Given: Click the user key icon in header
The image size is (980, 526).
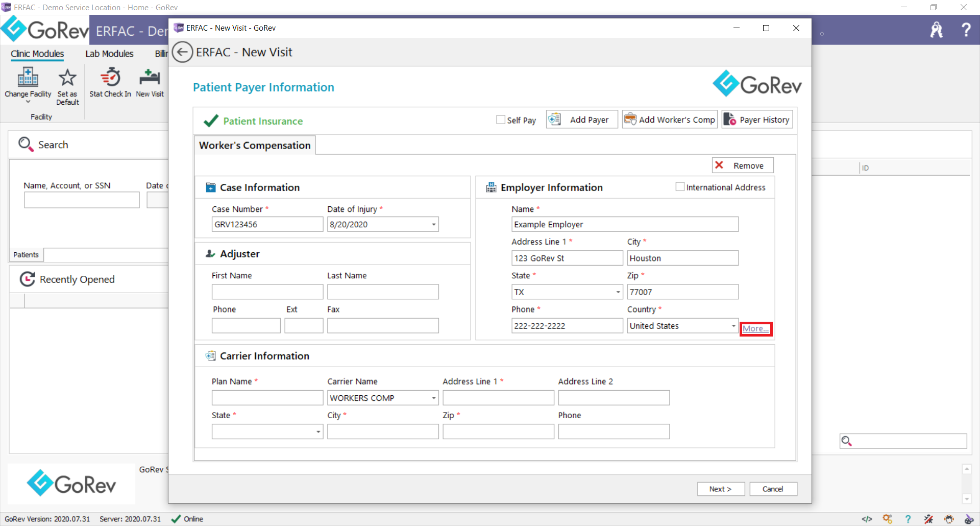Looking at the screenshot, I should click(x=937, y=30).
